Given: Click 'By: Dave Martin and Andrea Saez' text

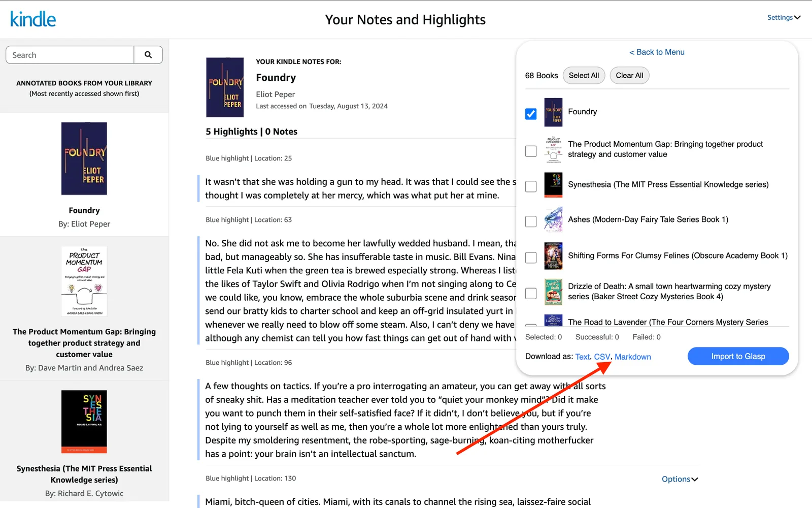Looking at the screenshot, I should click(84, 368).
